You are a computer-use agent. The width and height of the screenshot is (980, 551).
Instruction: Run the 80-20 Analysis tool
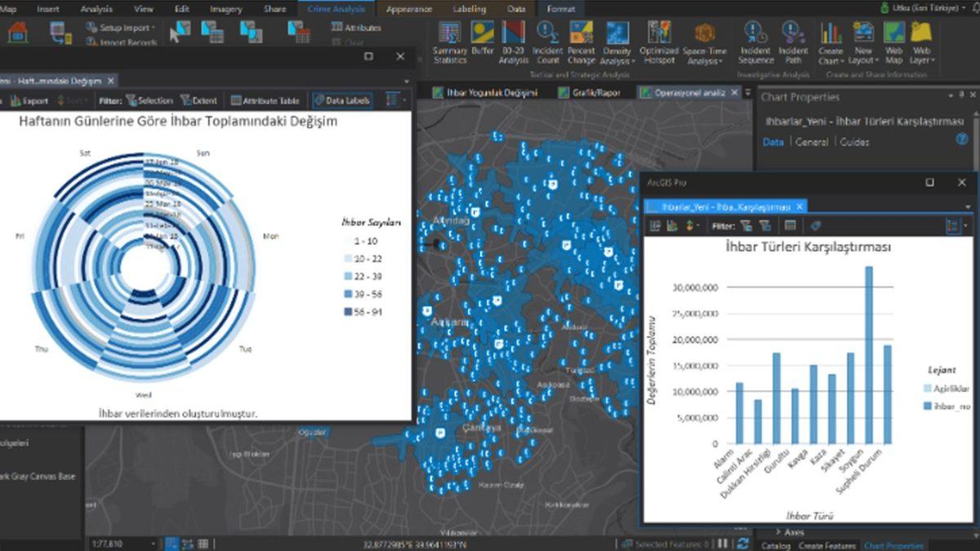tap(513, 33)
